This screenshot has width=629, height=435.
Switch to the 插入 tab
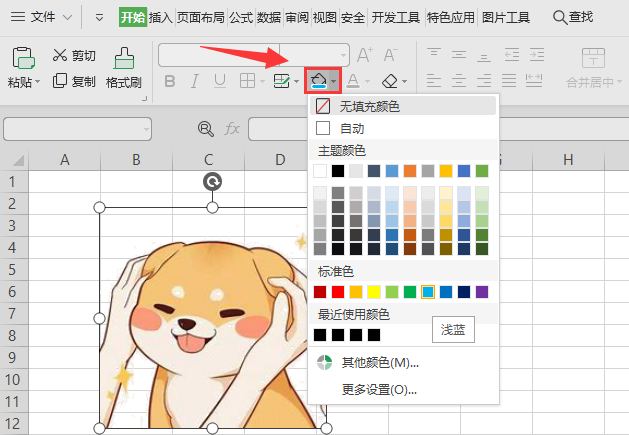[x=160, y=17]
